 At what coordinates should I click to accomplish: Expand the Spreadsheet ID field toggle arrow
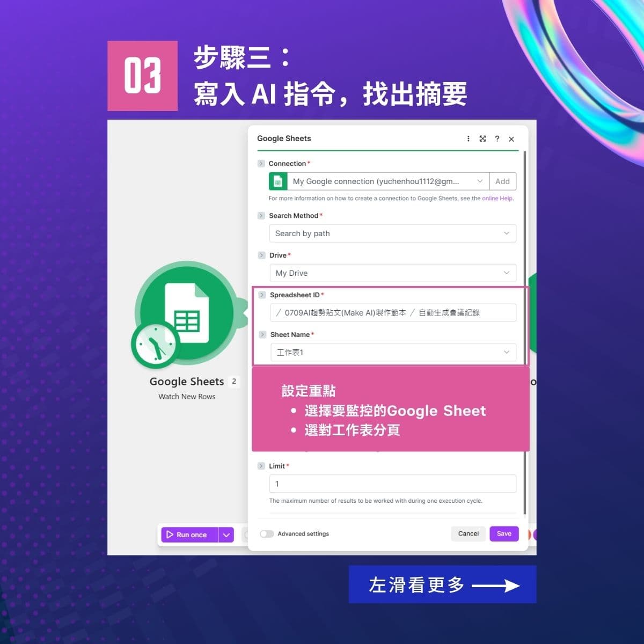tap(262, 295)
